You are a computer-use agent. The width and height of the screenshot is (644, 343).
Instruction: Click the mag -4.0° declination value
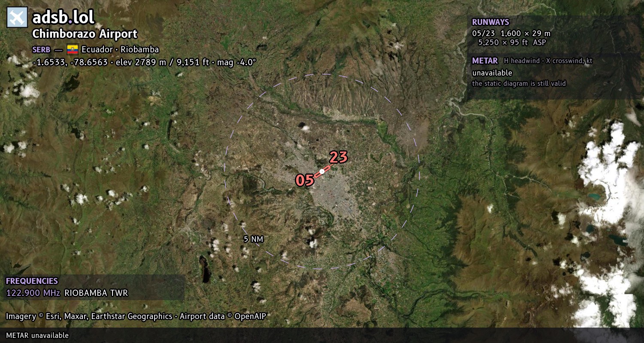coord(237,62)
